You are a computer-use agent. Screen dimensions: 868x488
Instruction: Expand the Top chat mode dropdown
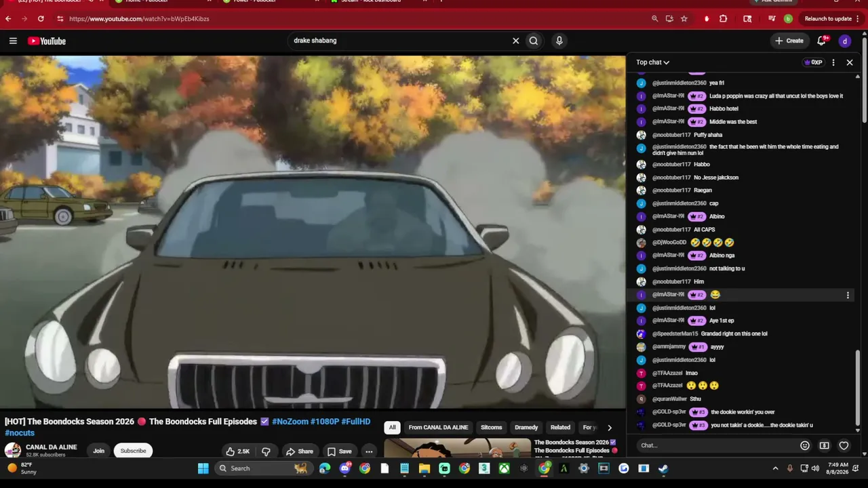click(x=652, y=62)
